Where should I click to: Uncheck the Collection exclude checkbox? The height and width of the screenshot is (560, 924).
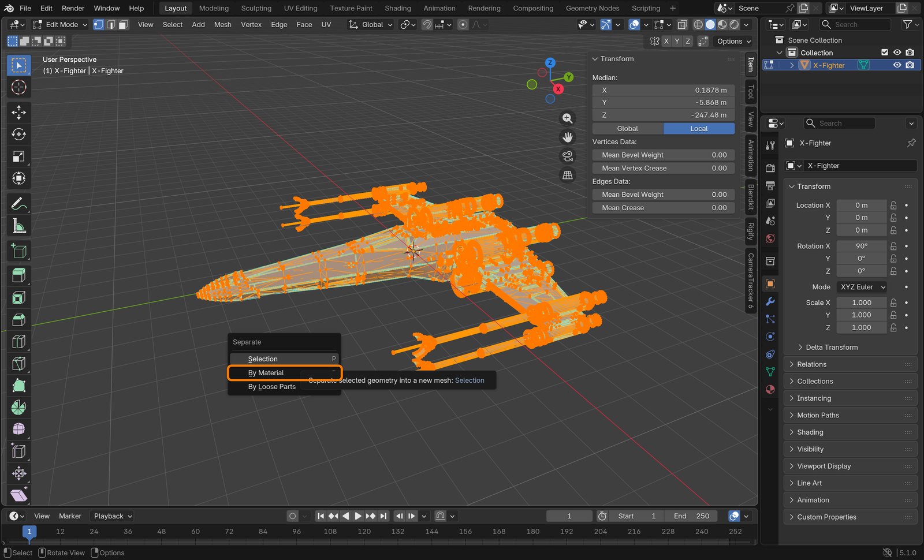[x=884, y=53]
